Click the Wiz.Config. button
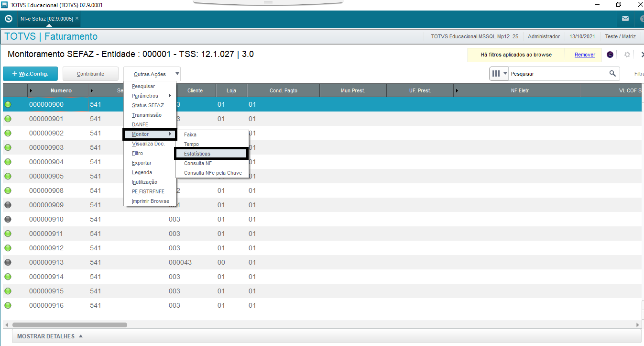 30,74
